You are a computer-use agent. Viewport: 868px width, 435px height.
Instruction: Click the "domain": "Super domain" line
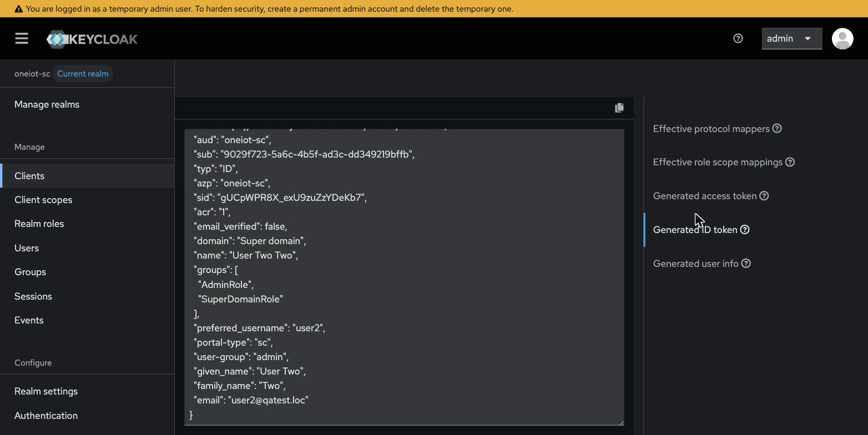(x=250, y=241)
